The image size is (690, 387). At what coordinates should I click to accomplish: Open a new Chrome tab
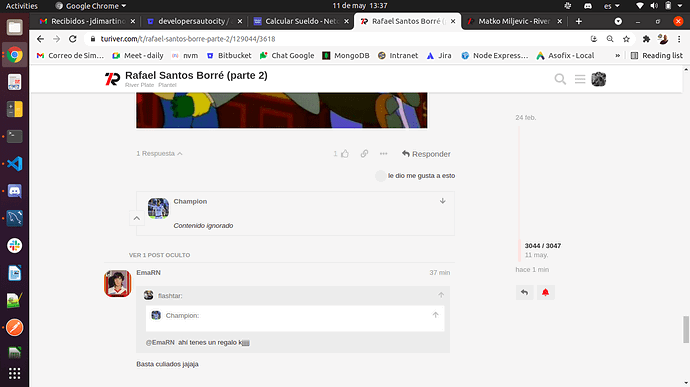pos(579,21)
